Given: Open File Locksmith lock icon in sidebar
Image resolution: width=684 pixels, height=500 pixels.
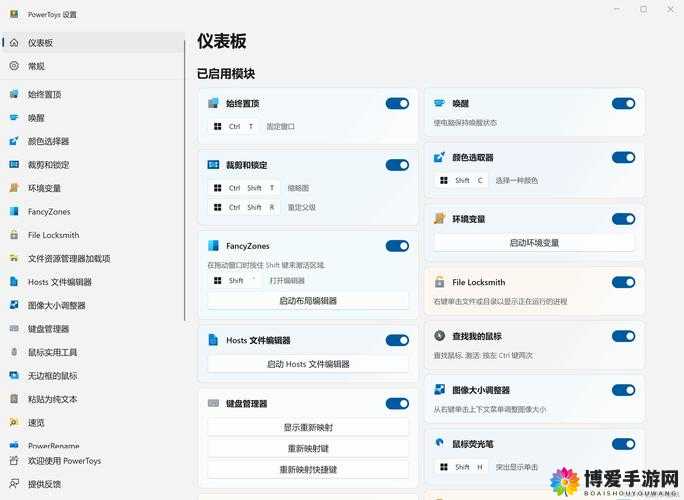Looking at the screenshot, I should (14, 235).
